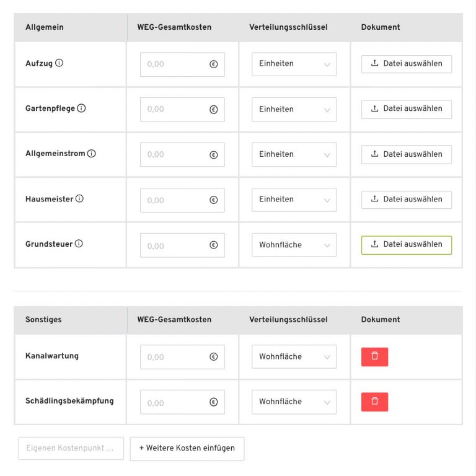
Task: Expand the Gartenpflege Einheiten dropdown
Action: click(x=294, y=109)
